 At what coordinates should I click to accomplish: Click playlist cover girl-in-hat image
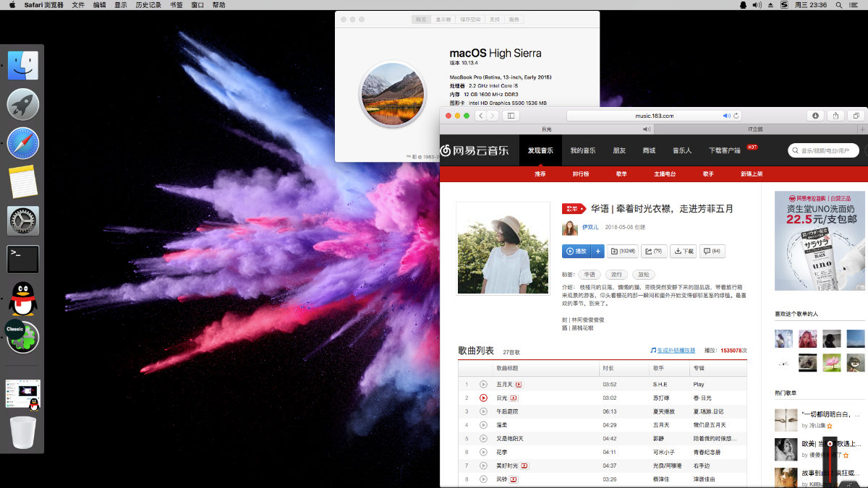[x=503, y=249]
